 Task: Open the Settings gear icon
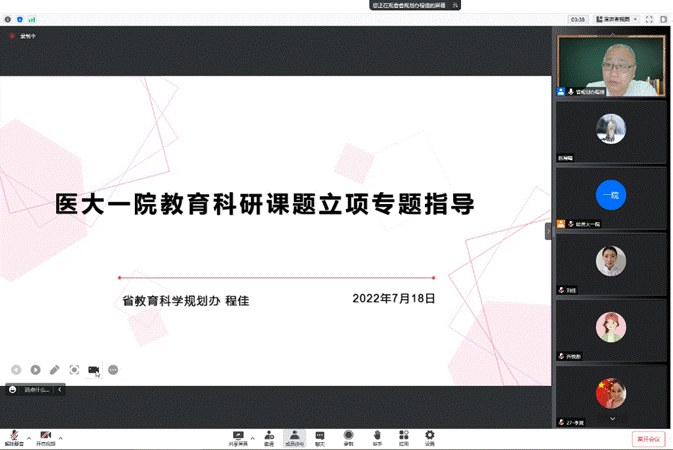(430, 437)
